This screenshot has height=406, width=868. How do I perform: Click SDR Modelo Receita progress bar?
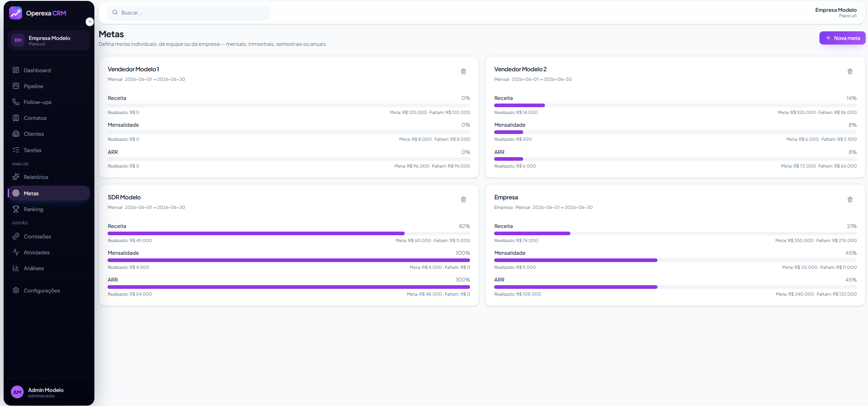coord(289,233)
